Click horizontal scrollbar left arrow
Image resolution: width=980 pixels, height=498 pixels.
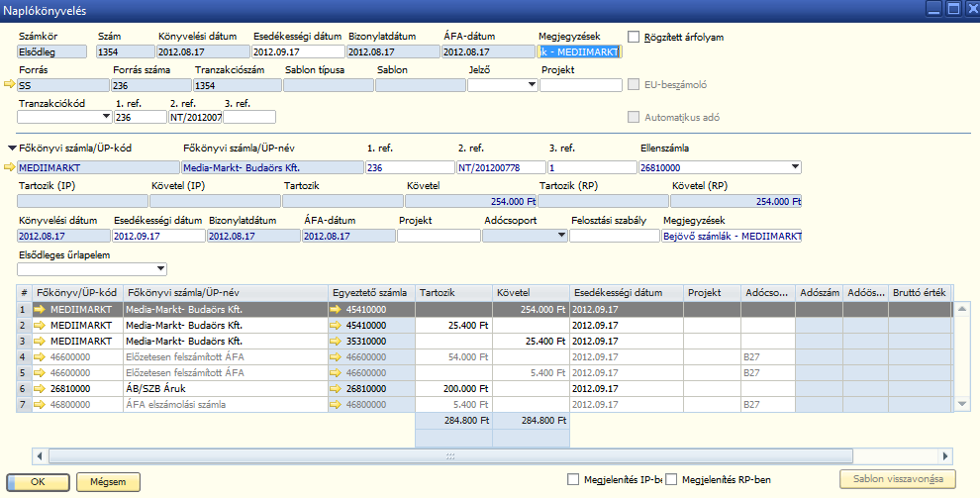coord(40,456)
